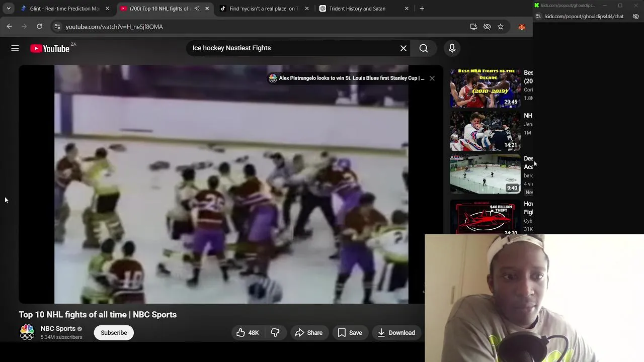The image size is (644, 362).
Task: Start voice search with the microphone
Action: point(452,48)
